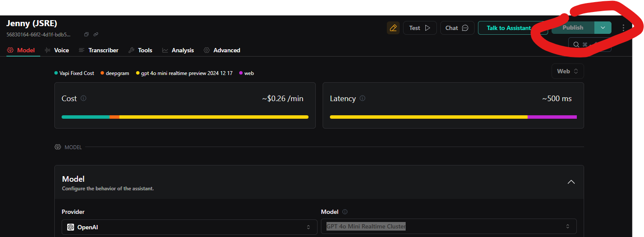Click the Publish button
Screen dimensions: 644x237
click(x=573, y=27)
